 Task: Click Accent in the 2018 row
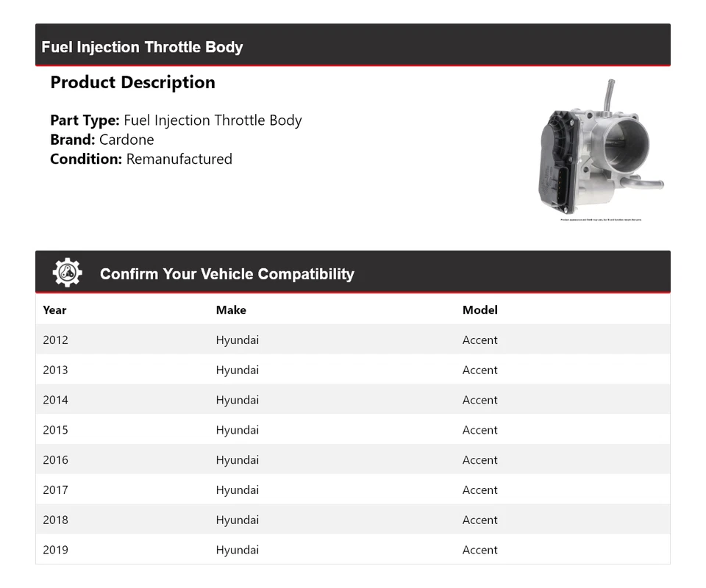(479, 520)
